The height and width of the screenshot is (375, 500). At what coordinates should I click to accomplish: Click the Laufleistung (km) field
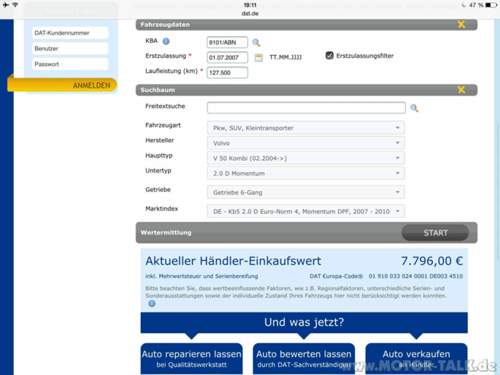coord(227,73)
